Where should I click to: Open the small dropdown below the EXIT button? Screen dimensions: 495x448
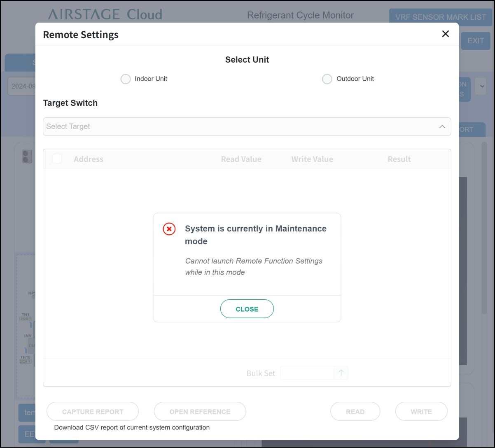pyautogui.click(x=481, y=87)
